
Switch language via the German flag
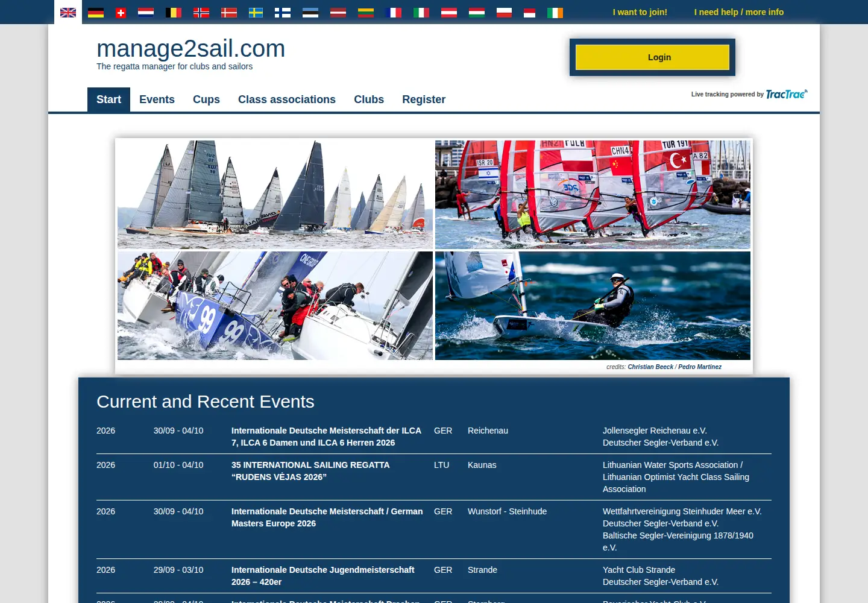96,13
